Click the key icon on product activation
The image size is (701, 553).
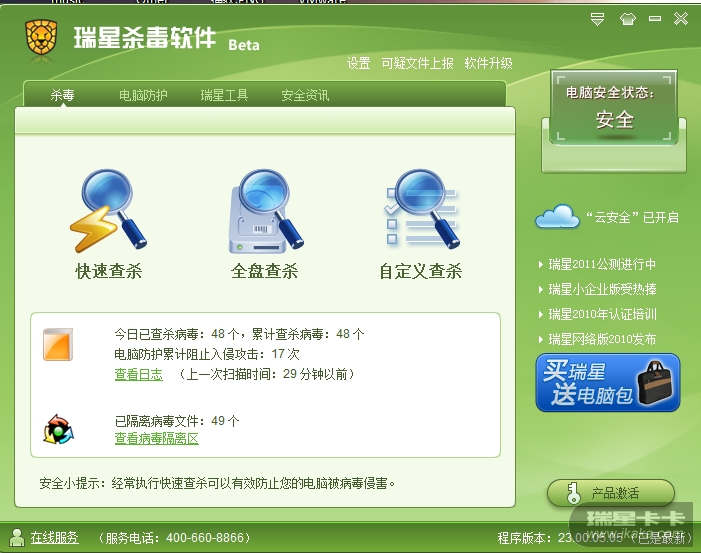pos(573,494)
